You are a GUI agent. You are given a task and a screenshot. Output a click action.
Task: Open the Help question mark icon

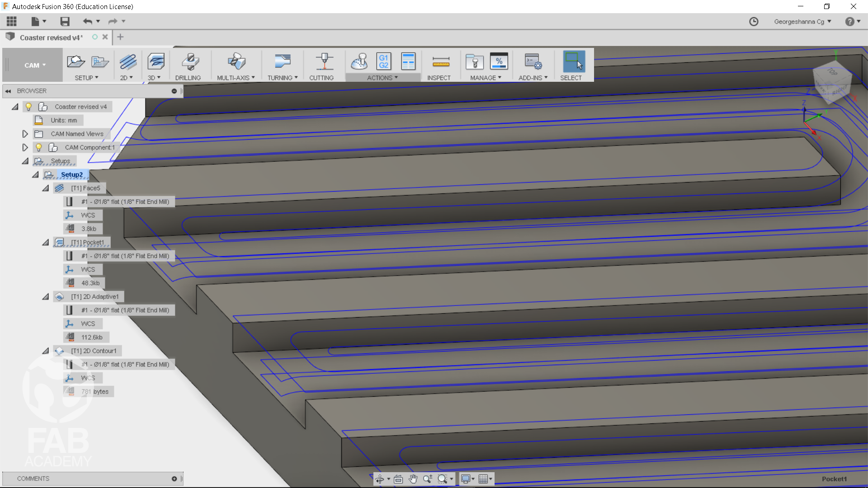pos(850,21)
